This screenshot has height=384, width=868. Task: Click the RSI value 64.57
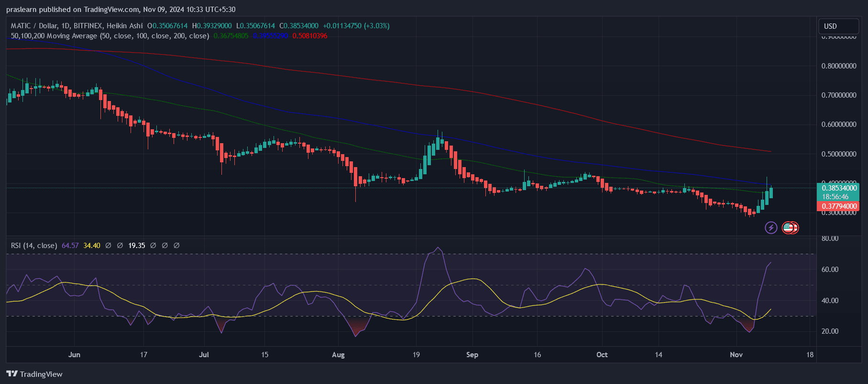pyautogui.click(x=70, y=246)
